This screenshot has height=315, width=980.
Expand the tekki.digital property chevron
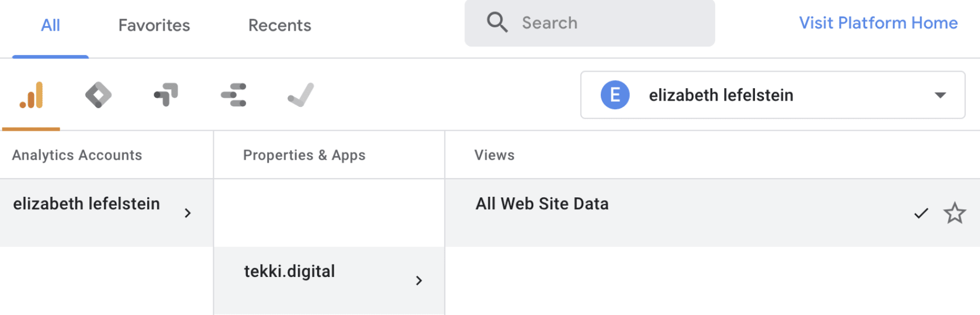click(419, 280)
